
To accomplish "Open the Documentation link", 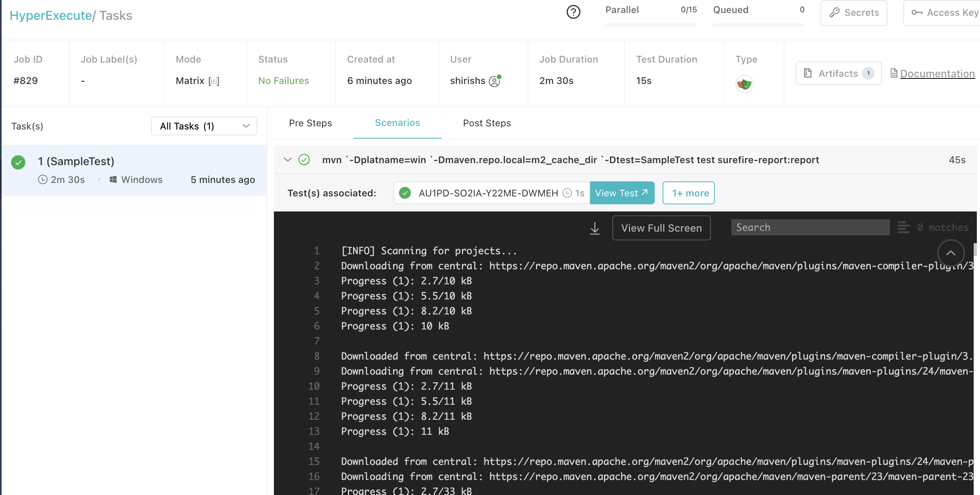I will pos(937,74).
